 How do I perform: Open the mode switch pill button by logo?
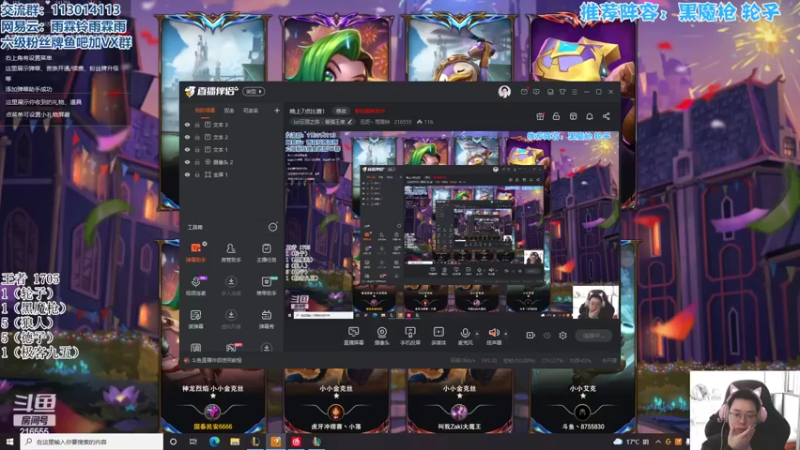point(254,91)
